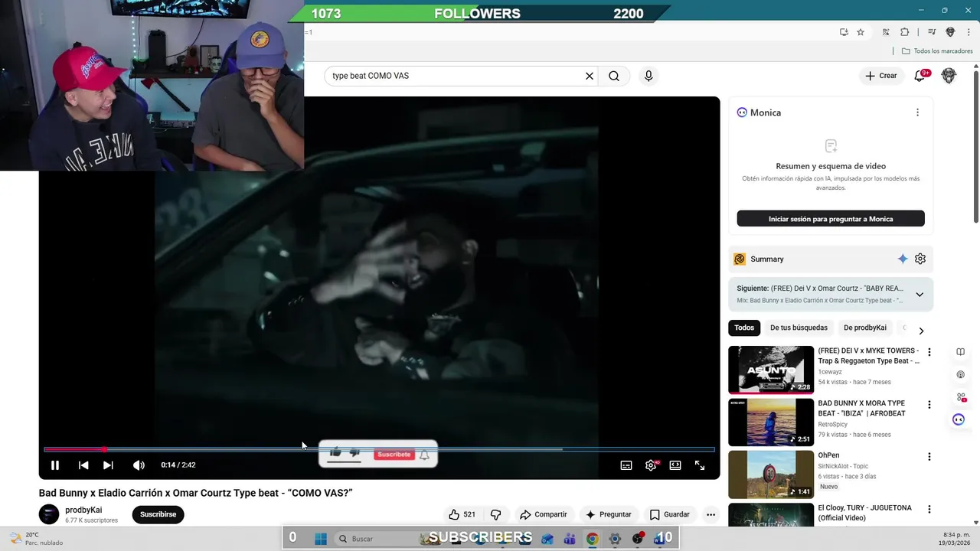This screenshot has width=980, height=551.
Task: Click Iniciar sesión para preguntar a Monica
Action: click(831, 219)
